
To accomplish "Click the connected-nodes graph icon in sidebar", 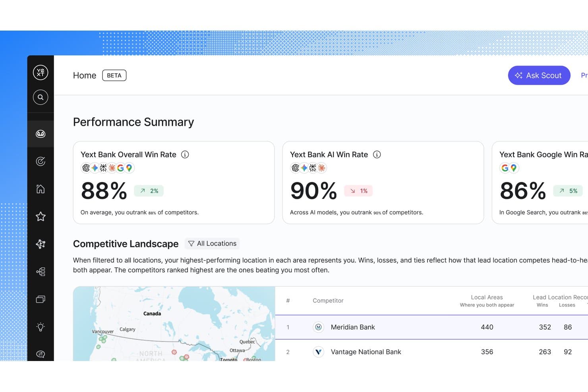I will tap(41, 244).
